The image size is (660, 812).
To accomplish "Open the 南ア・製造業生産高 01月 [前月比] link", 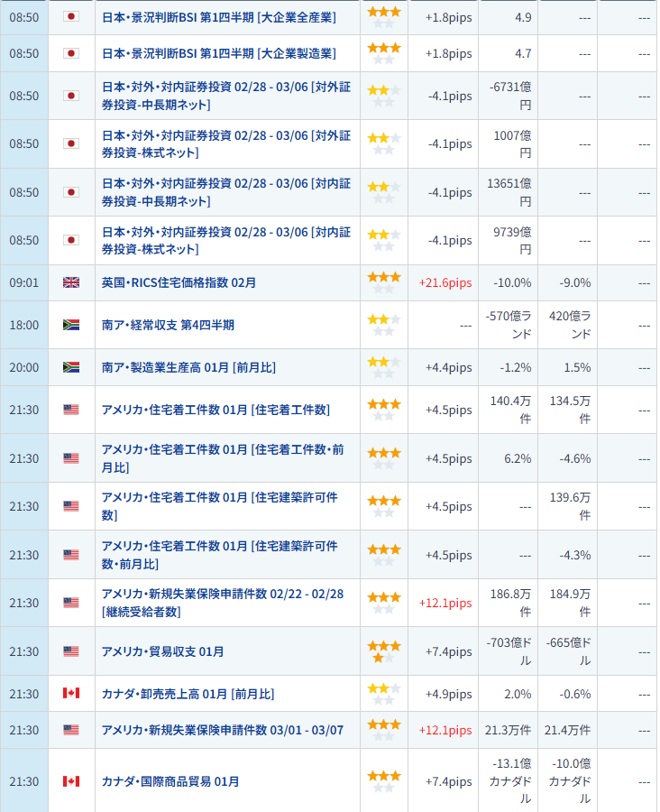I will (x=188, y=367).
